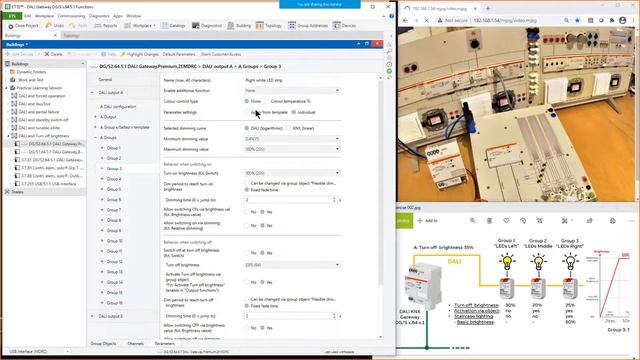Click the turn-on Dimming time input field
The width and height of the screenshot is (640, 360).
(x=288, y=200)
